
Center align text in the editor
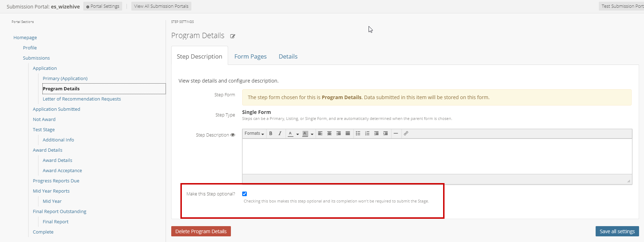coord(329,133)
